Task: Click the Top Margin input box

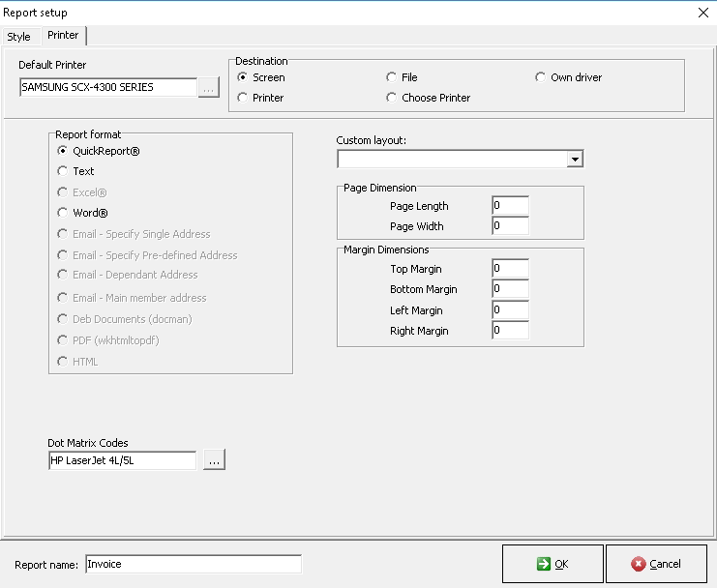Action: pyautogui.click(x=510, y=269)
